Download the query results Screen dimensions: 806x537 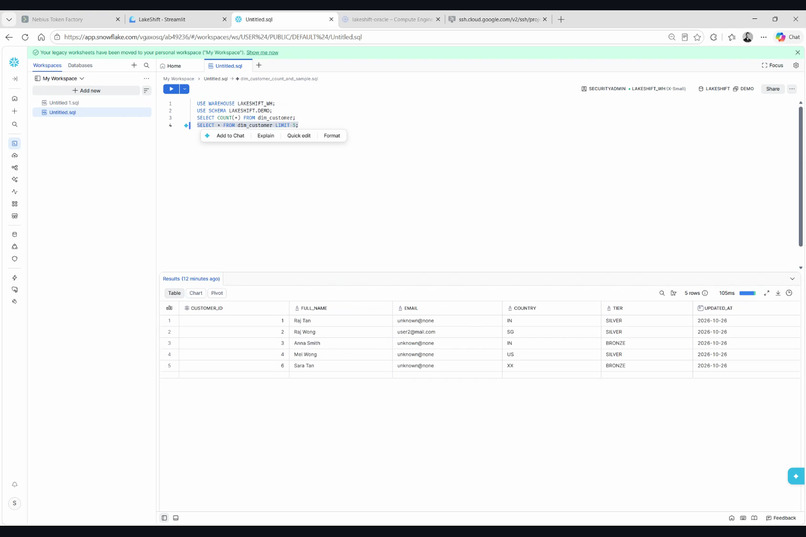(x=778, y=293)
